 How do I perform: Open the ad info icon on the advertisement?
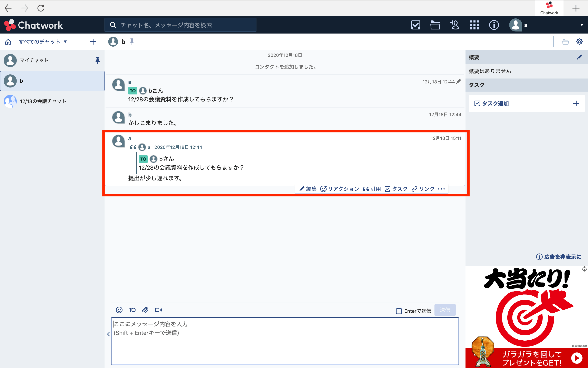coord(584,269)
